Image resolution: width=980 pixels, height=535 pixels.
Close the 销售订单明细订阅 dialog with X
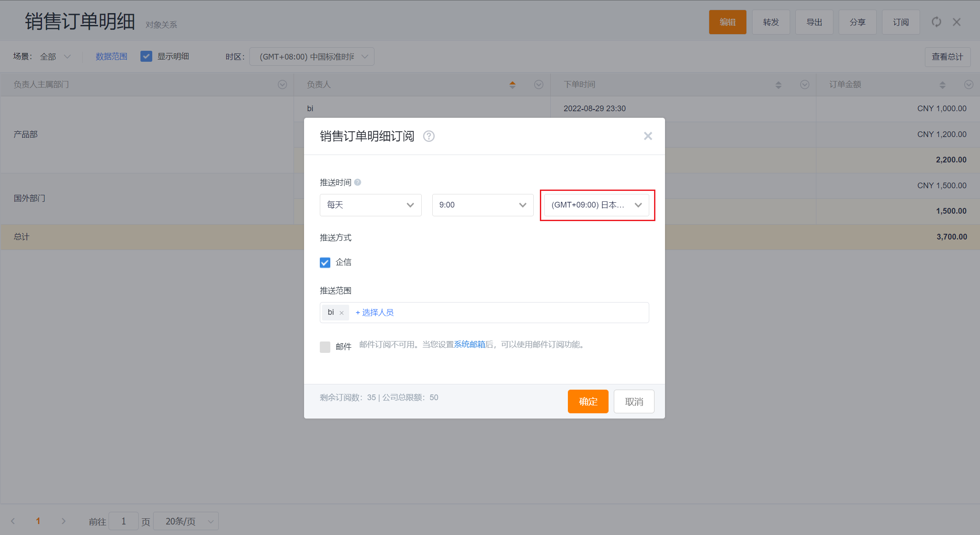pyautogui.click(x=647, y=136)
